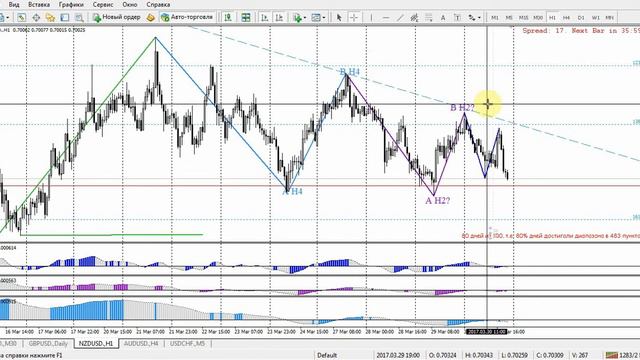
Task: Select the 'B H2?' chart label
Action: tap(462, 108)
